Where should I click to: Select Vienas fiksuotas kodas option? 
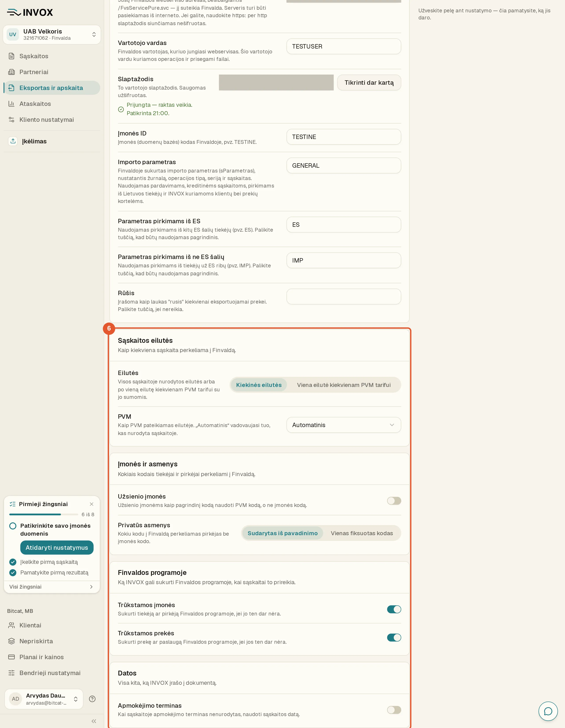click(x=362, y=533)
